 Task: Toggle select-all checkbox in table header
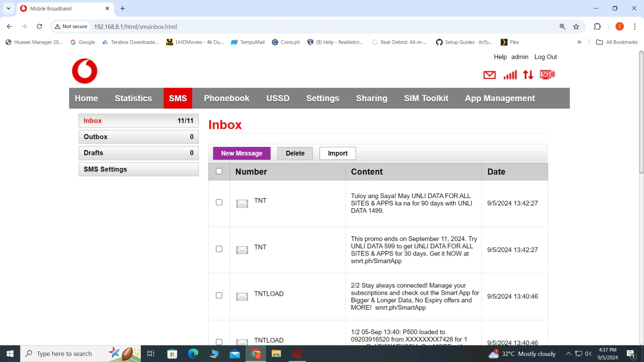(x=219, y=171)
